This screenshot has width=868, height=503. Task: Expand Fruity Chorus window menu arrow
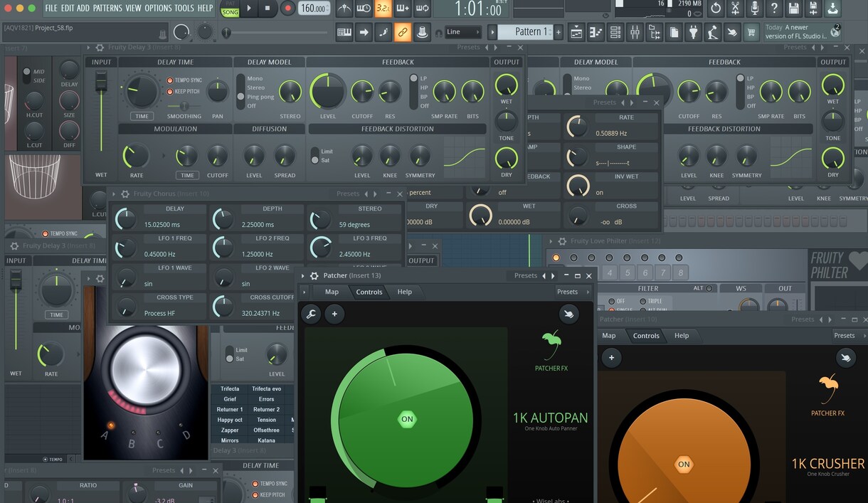(x=114, y=194)
